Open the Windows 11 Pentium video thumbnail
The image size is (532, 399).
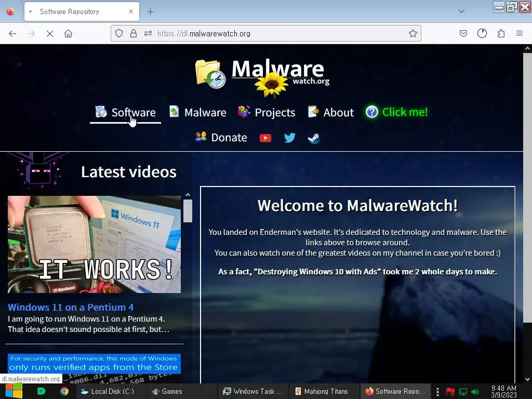coord(95,244)
